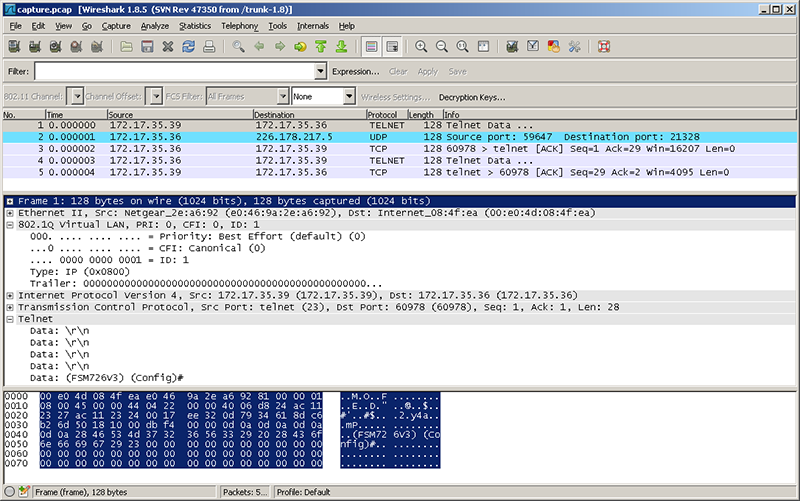Sort by the Protocol column header
The image size is (800, 501).
(x=387, y=115)
